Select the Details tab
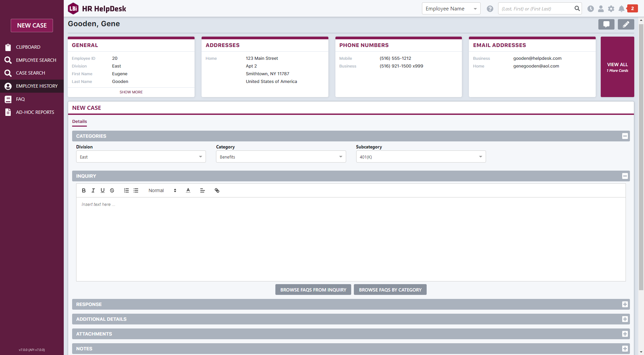The image size is (644, 355). pyautogui.click(x=79, y=122)
